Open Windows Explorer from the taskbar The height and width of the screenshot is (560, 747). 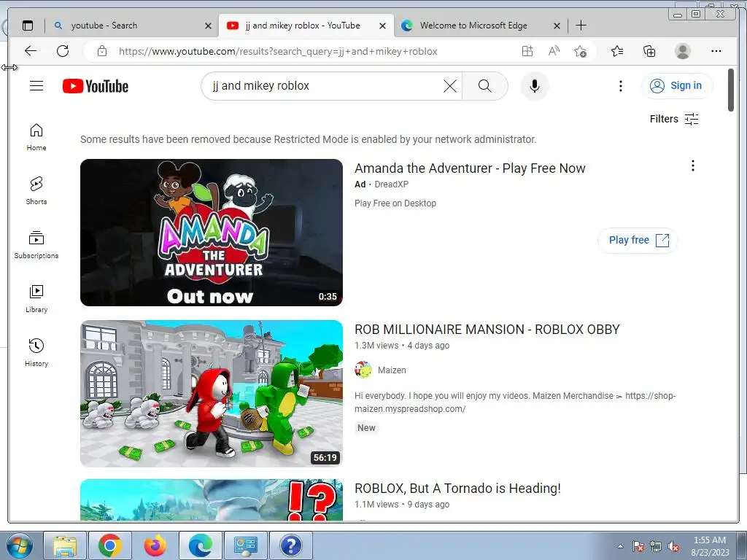[x=65, y=545]
